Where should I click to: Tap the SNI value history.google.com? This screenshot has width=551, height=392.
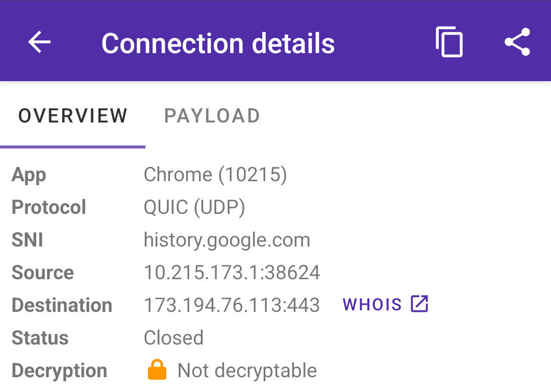click(x=227, y=239)
